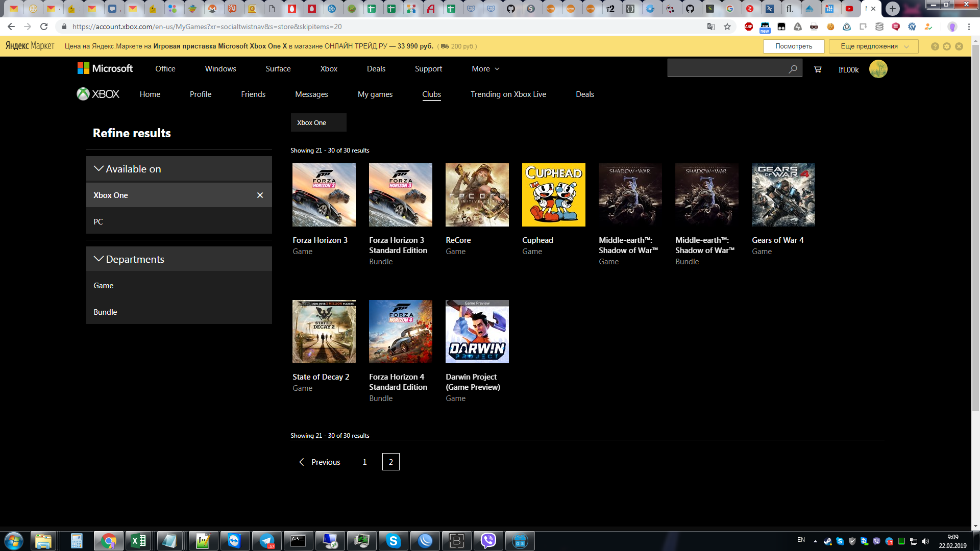Open the ReCore title link
Viewport: 980px width, 551px height.
(x=458, y=240)
